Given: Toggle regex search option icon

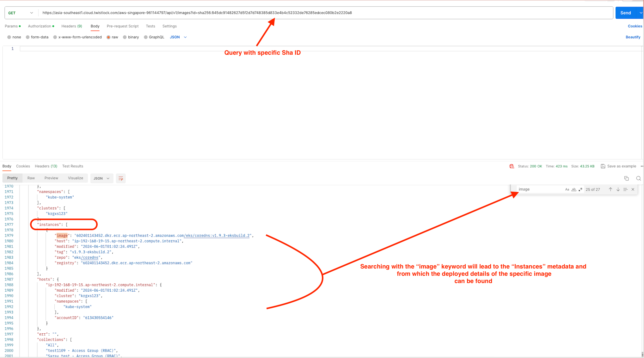Looking at the screenshot, I should point(580,189).
